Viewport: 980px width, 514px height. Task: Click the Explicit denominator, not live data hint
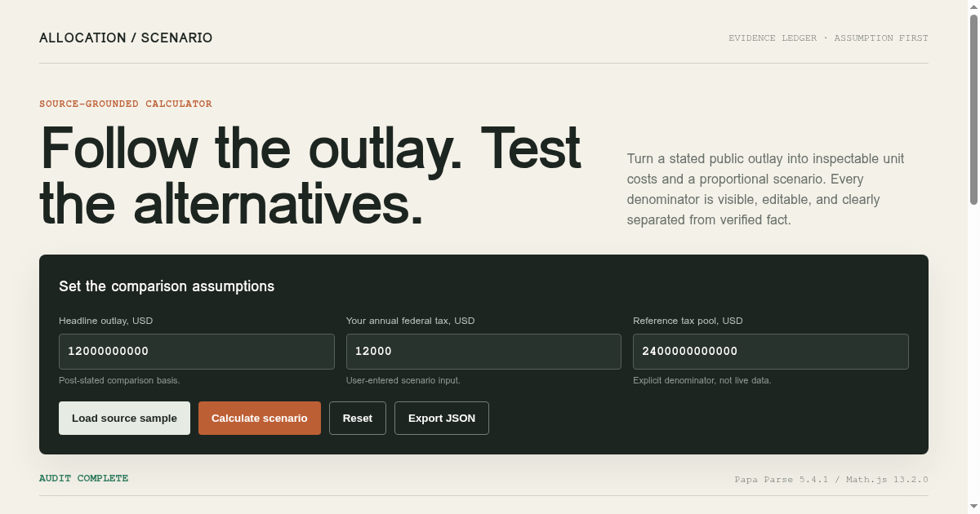point(702,380)
